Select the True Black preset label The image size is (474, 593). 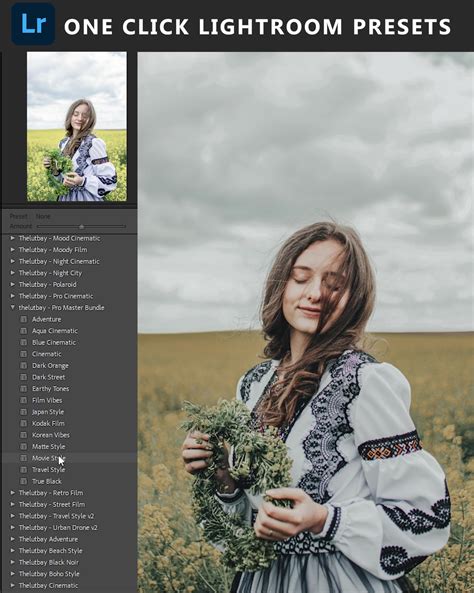coord(47,481)
